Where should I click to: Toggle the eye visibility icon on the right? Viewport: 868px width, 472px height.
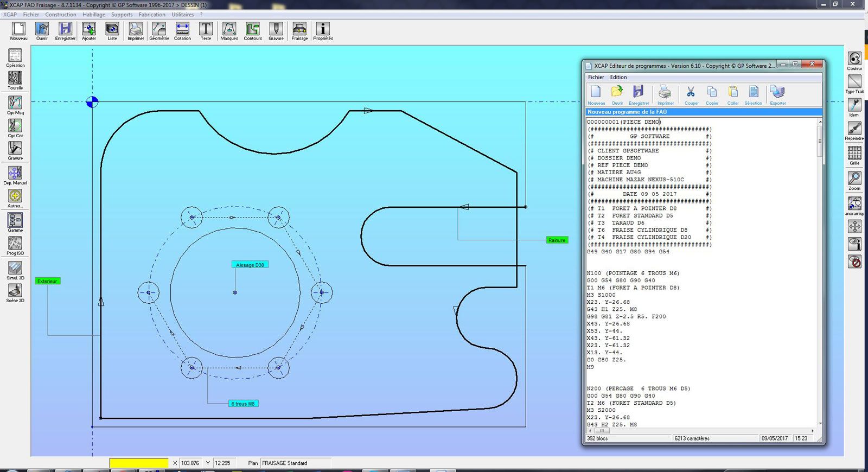pos(854,243)
